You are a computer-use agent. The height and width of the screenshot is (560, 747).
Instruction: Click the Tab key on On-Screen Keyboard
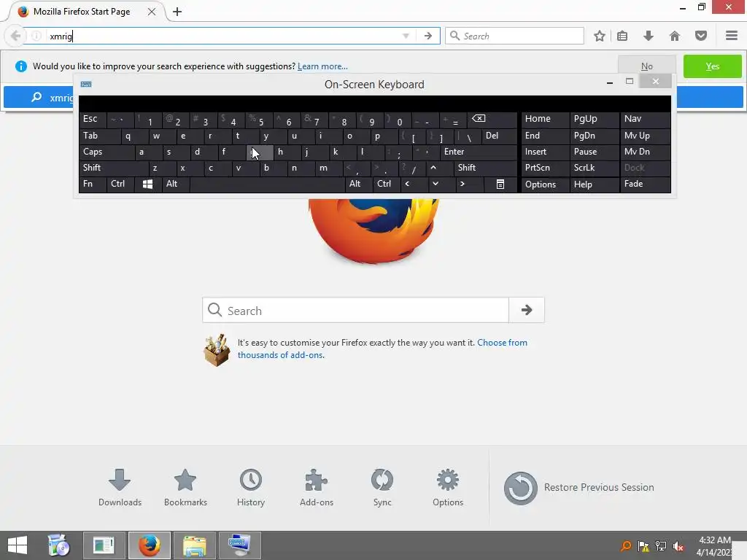[99, 136]
